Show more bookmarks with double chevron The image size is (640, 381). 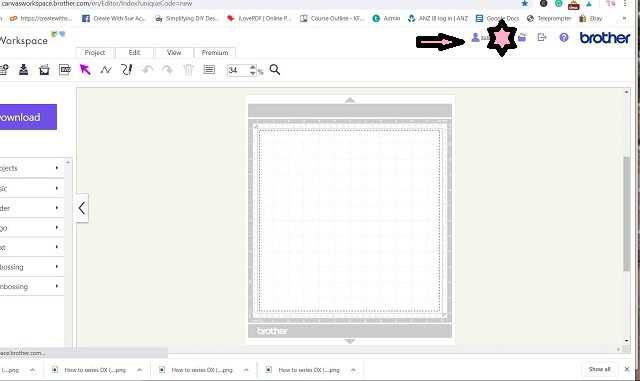624,18
